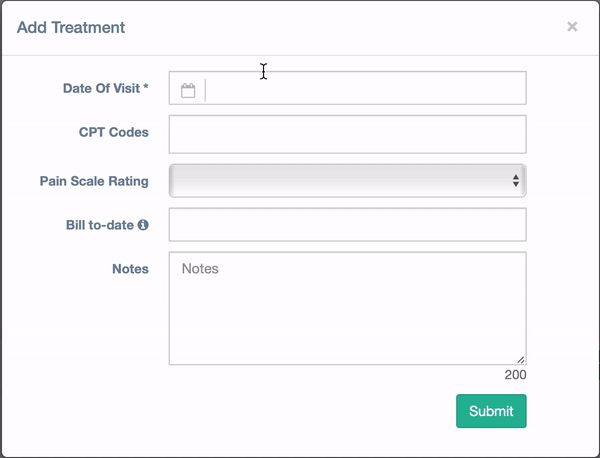
Task: Click the Notes placeholder text
Action: coord(200,269)
